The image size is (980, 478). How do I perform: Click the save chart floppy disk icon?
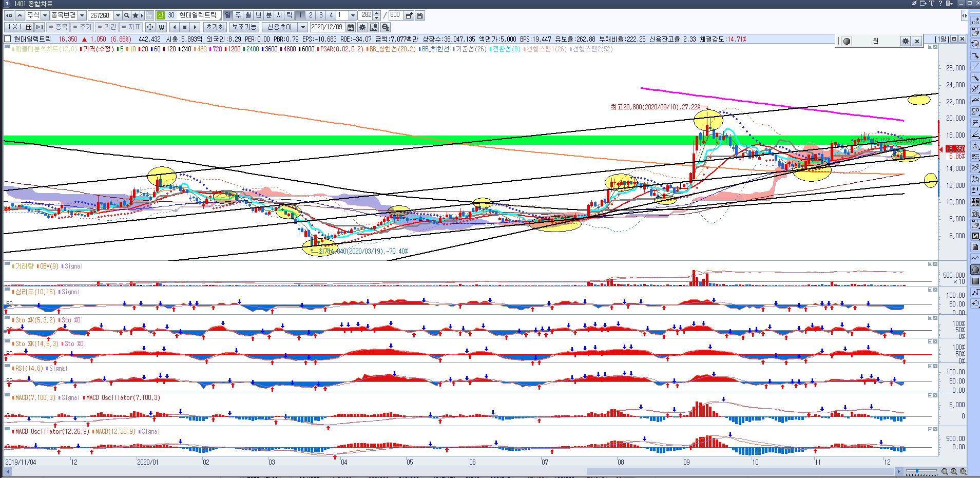420,15
